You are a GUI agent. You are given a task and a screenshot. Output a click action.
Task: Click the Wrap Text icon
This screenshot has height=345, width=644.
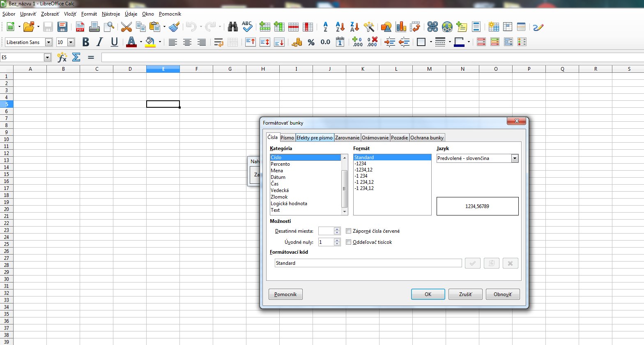pos(218,42)
